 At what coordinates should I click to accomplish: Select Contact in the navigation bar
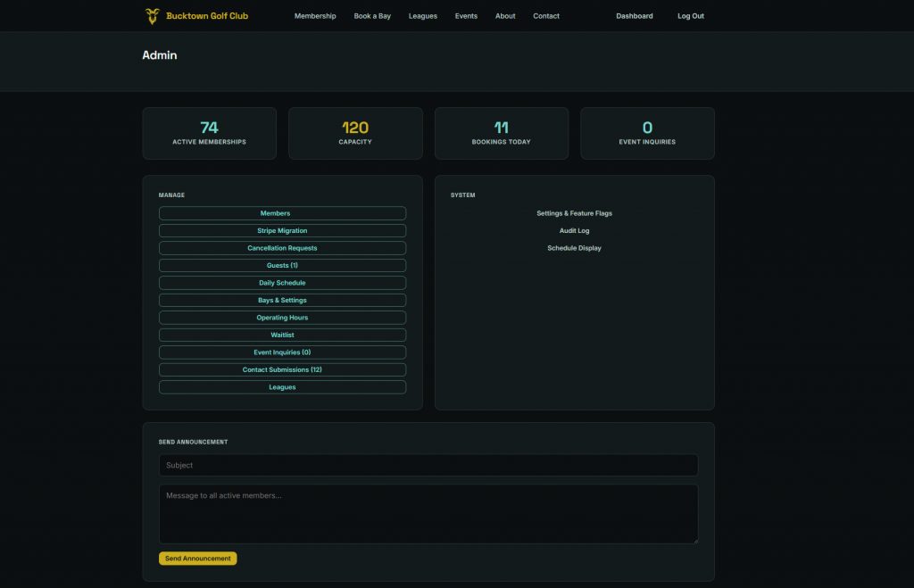545,16
